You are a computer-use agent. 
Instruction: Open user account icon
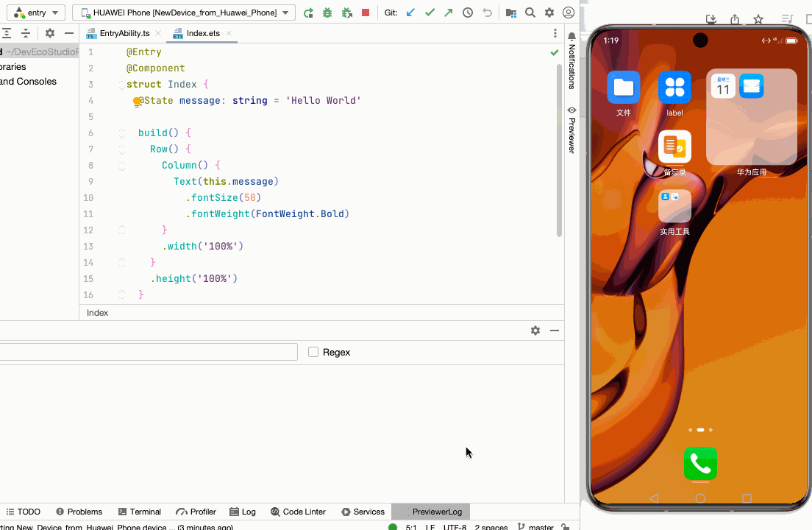569,13
